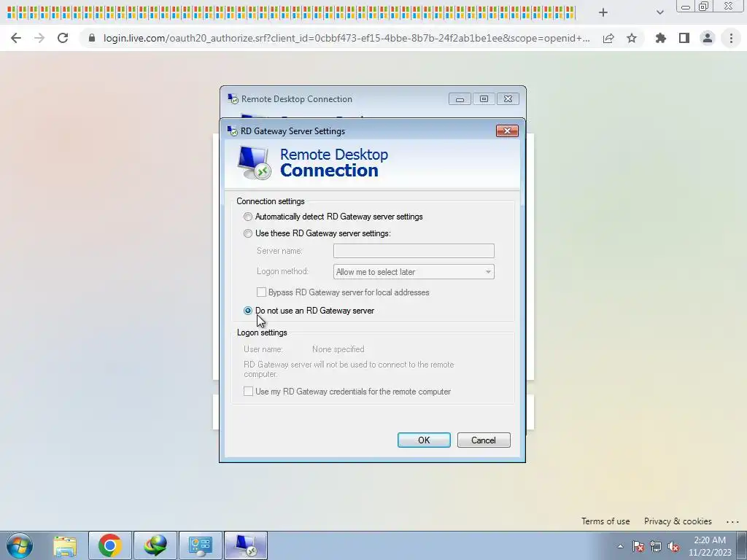
Task: Switch to Google Chrome taskbar icon
Action: click(110, 545)
